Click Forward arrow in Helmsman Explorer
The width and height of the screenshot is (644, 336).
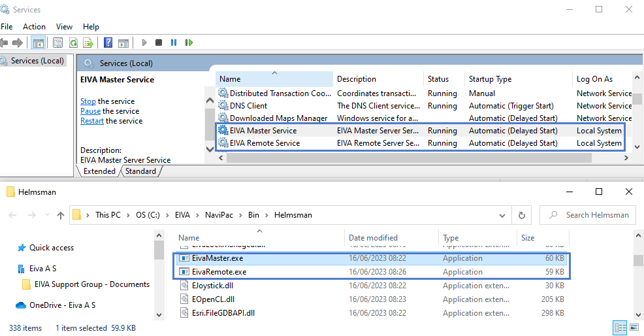pos(31,215)
